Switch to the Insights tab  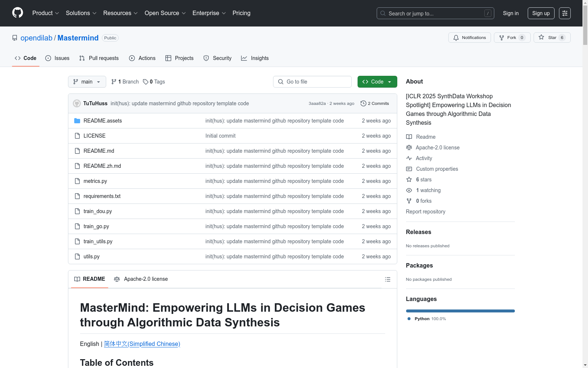[255, 58]
